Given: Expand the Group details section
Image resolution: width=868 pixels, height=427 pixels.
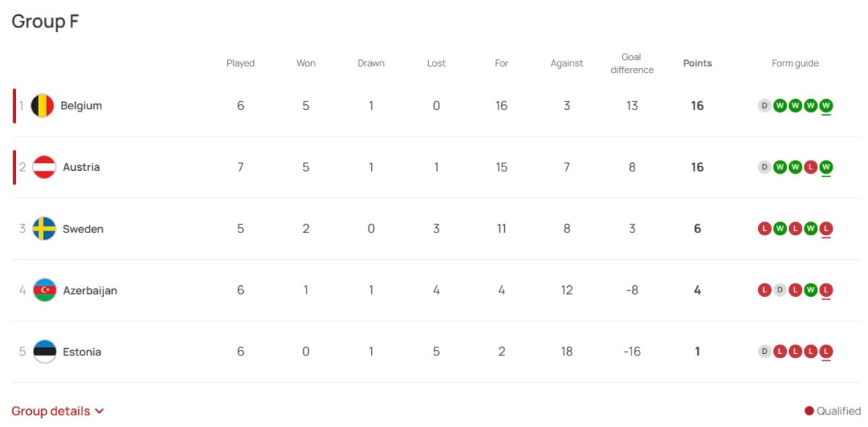Looking at the screenshot, I should [x=58, y=411].
